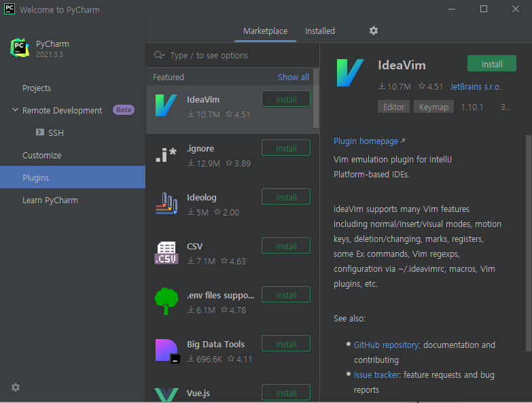Open plugin settings gear next to Installed

[x=374, y=31]
